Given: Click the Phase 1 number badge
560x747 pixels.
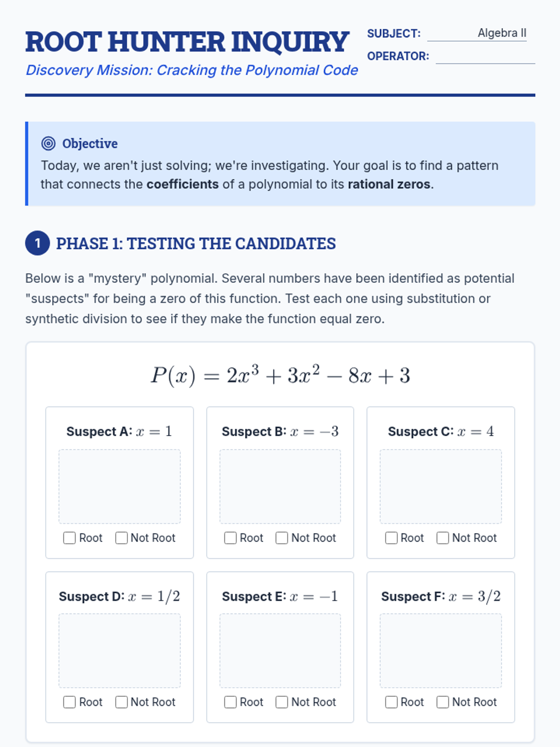Looking at the screenshot, I should [x=37, y=243].
